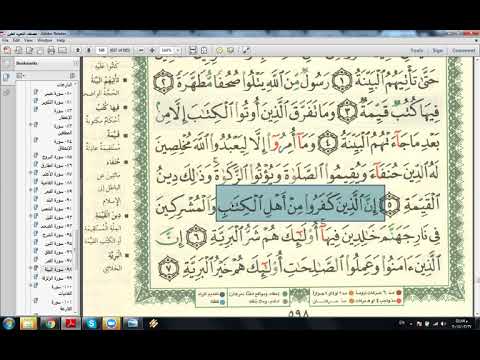Click the Print icon in toolbar
Viewport: 480px width, 360px height.
51,50
